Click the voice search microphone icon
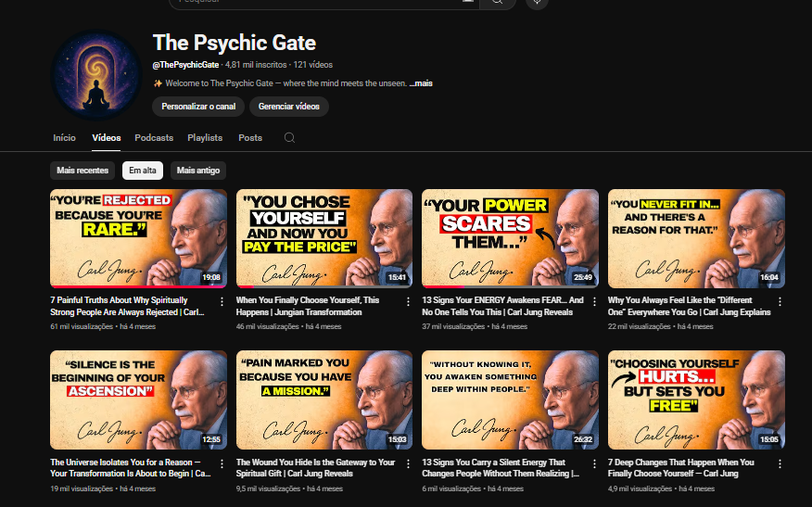This screenshot has width=812, height=507. tap(537, 3)
